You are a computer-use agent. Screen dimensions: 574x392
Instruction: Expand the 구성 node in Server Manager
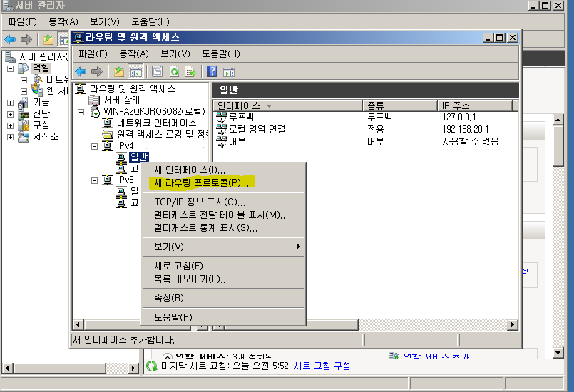pyautogui.click(x=10, y=125)
